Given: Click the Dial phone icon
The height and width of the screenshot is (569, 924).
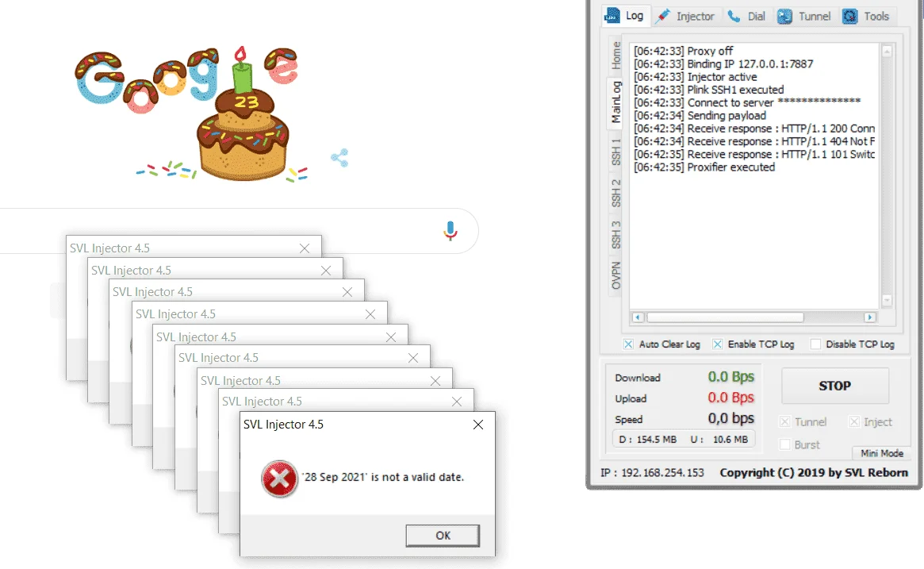Looking at the screenshot, I should 734,16.
